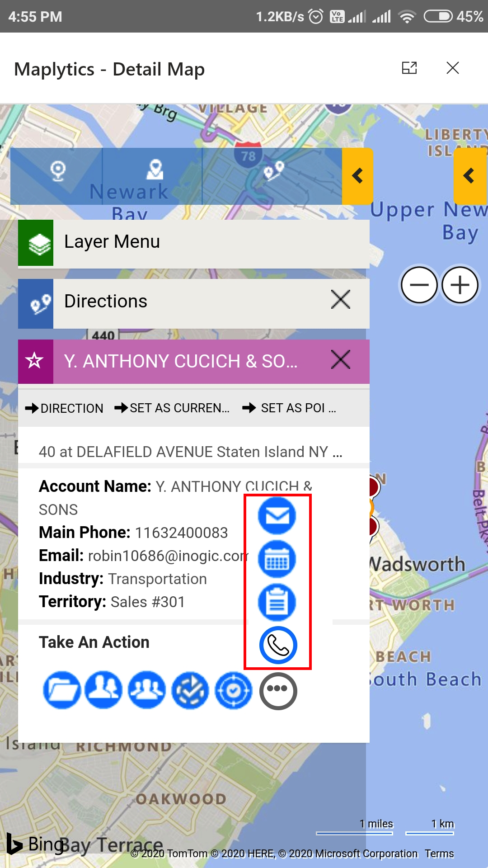Open the folder action icon

pyautogui.click(x=62, y=690)
